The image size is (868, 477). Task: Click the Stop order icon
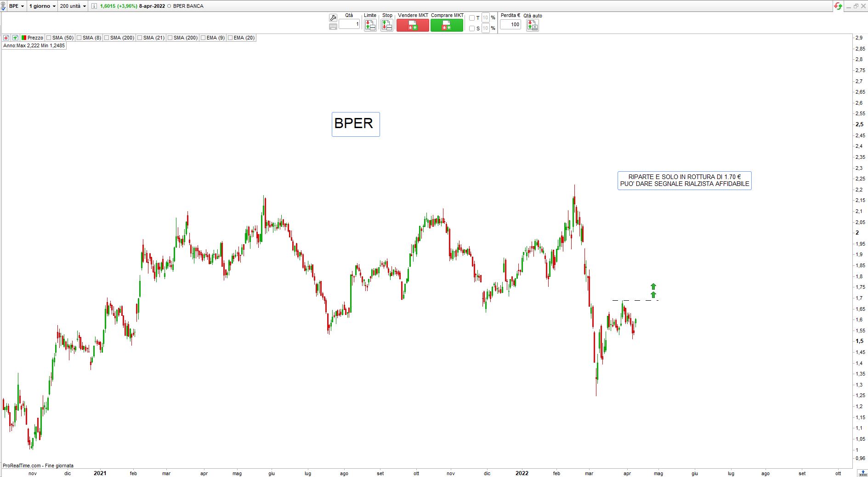tap(387, 26)
